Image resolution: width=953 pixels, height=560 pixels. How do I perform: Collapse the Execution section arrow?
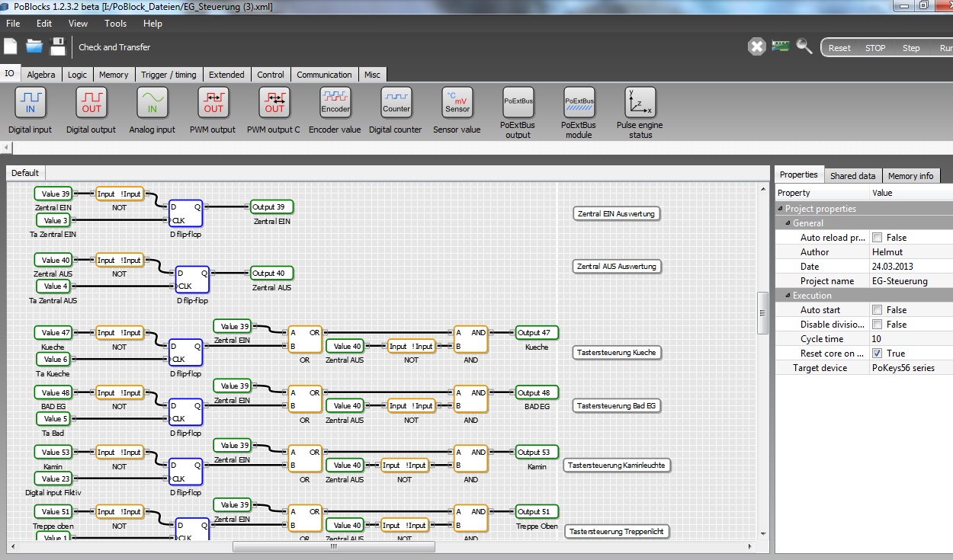[x=788, y=296]
